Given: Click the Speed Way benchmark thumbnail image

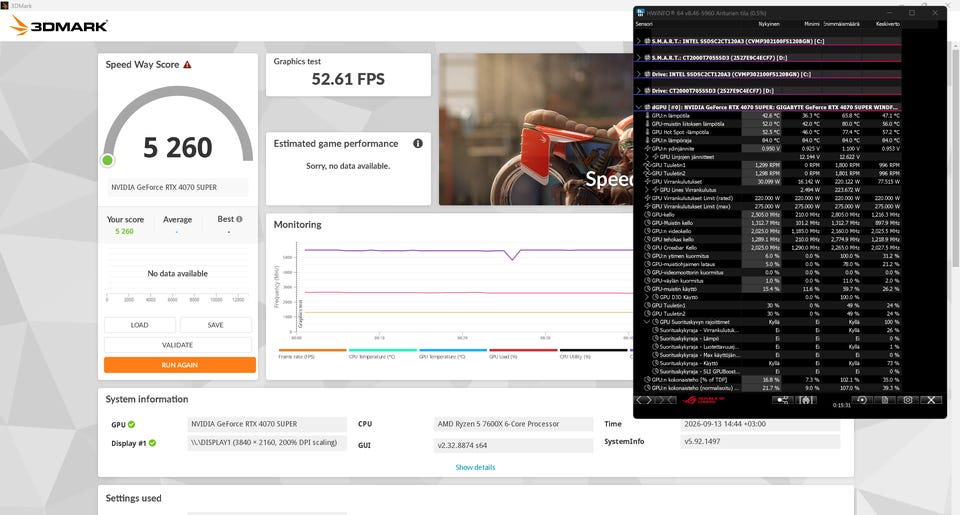Looking at the screenshot, I should click(536, 129).
